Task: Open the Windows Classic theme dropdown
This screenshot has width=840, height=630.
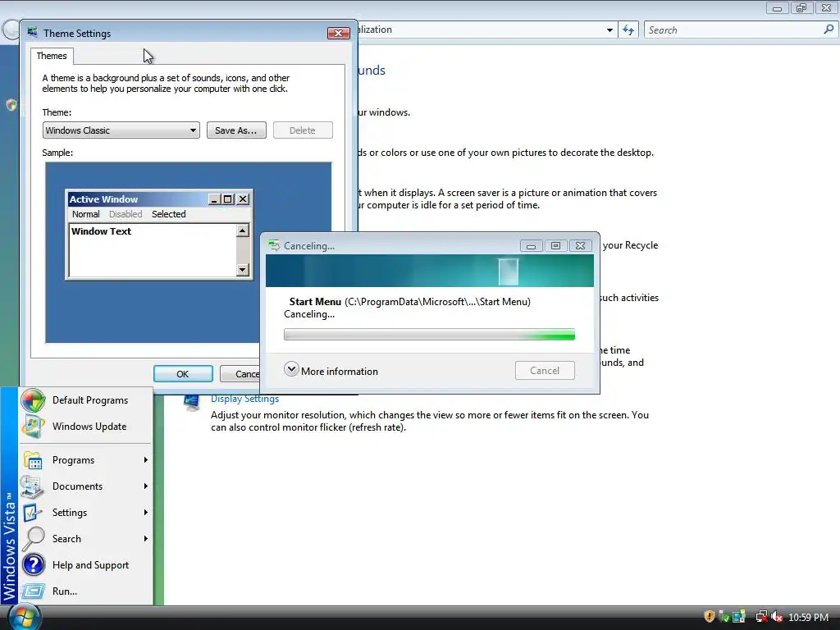Action: [x=121, y=130]
